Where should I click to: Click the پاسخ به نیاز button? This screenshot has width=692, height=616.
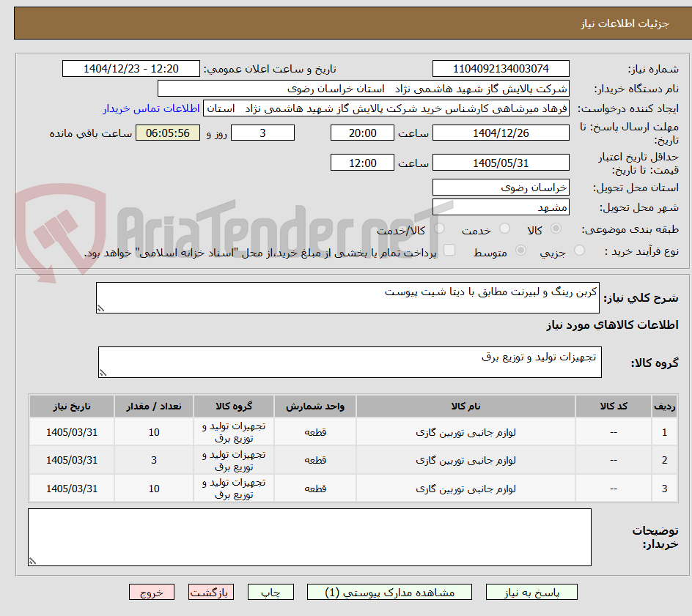click(531, 592)
